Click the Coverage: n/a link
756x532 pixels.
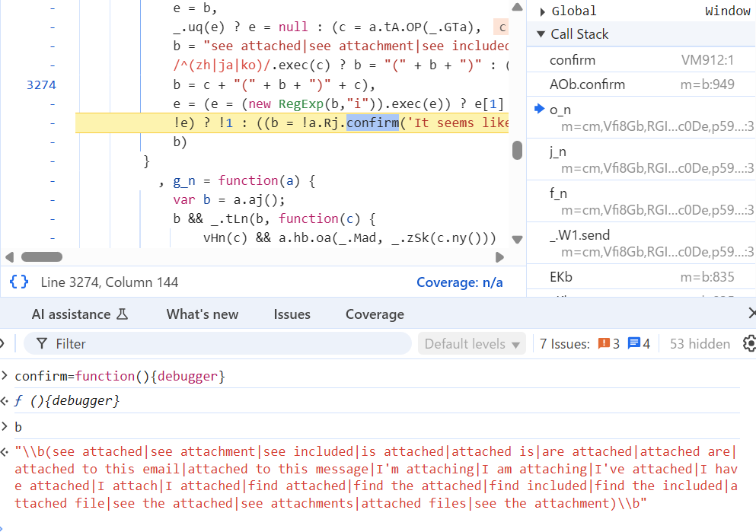tap(460, 282)
